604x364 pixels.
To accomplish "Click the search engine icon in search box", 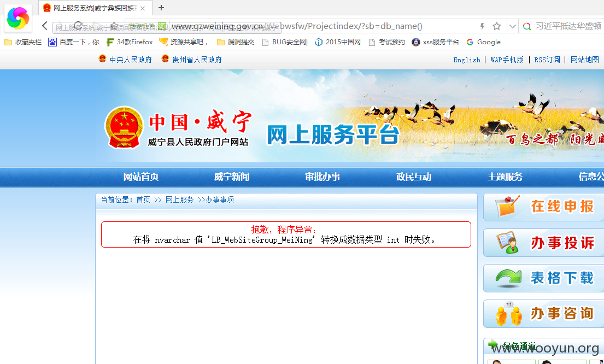I will coord(526,26).
